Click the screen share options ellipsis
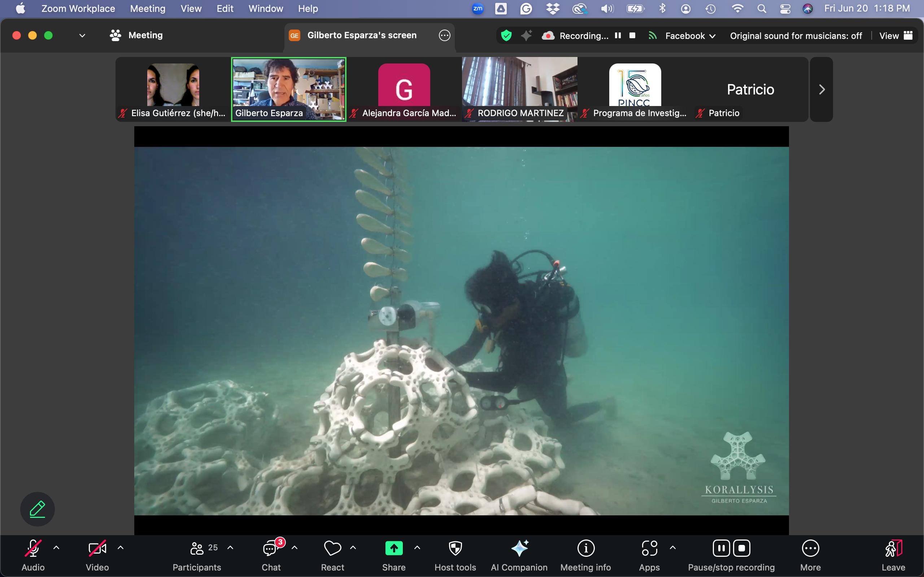This screenshot has width=924, height=577. click(x=444, y=35)
